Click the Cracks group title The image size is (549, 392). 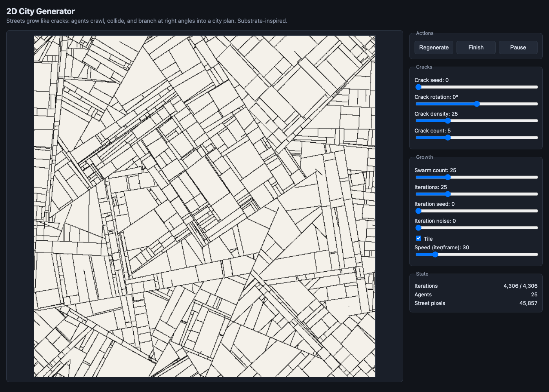424,67
